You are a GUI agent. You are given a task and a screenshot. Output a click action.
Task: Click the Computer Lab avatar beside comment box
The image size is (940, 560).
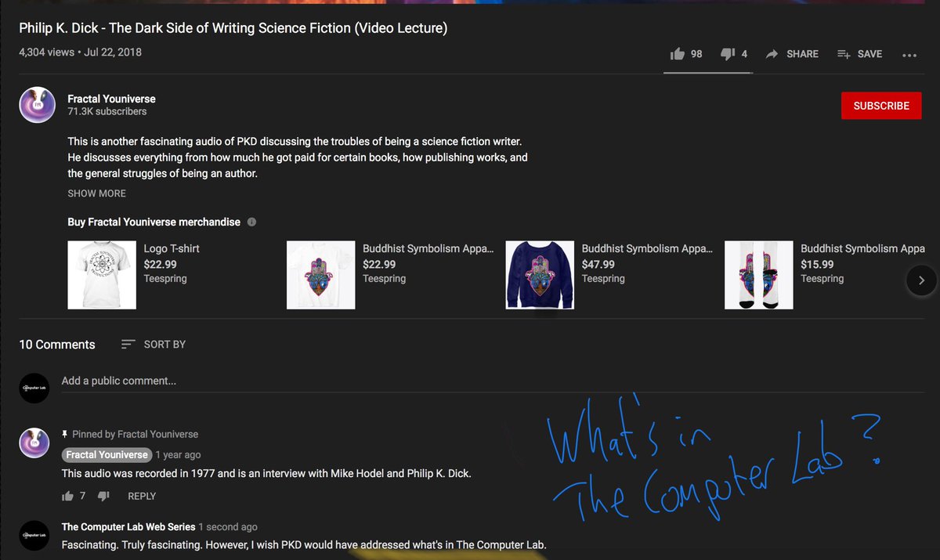[34, 388]
